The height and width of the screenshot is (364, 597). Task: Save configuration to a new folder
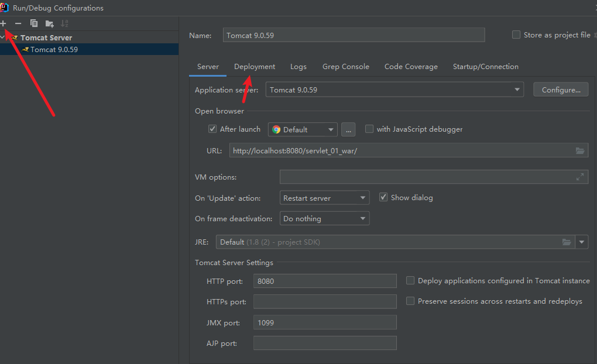tap(50, 23)
